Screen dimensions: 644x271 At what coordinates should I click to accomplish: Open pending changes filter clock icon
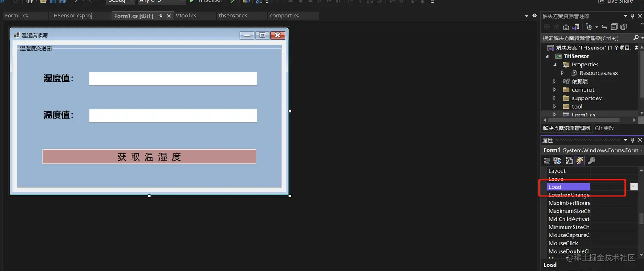[589, 27]
